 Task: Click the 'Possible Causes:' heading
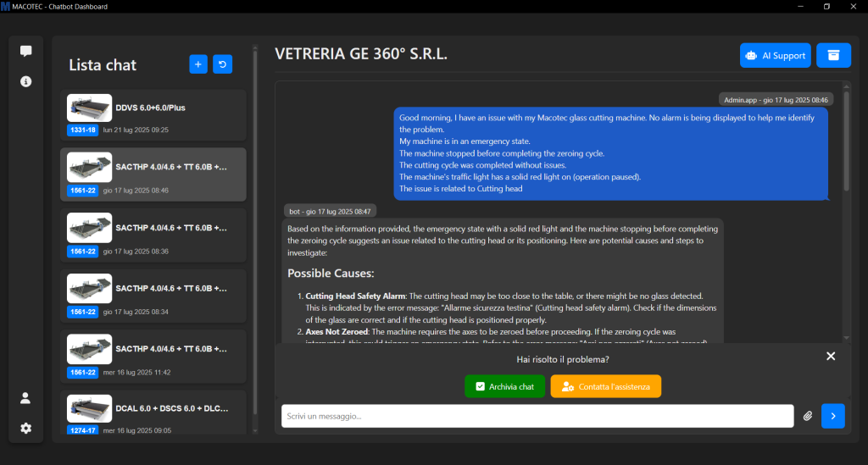[x=331, y=273]
